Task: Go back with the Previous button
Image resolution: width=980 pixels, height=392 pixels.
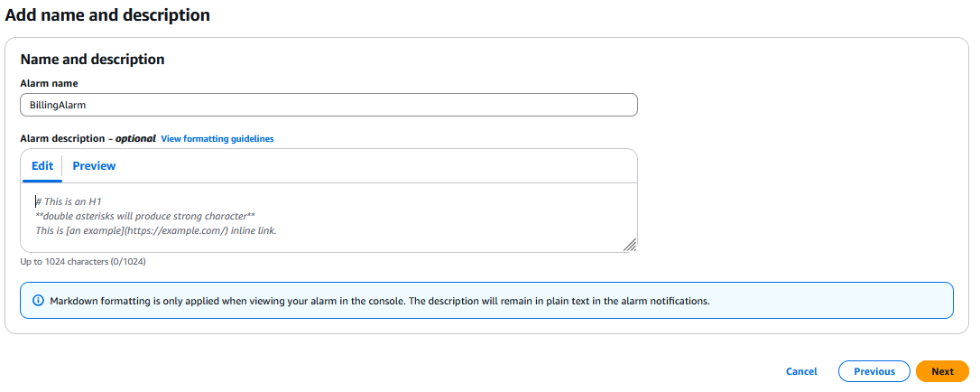Action: pyautogui.click(x=874, y=371)
